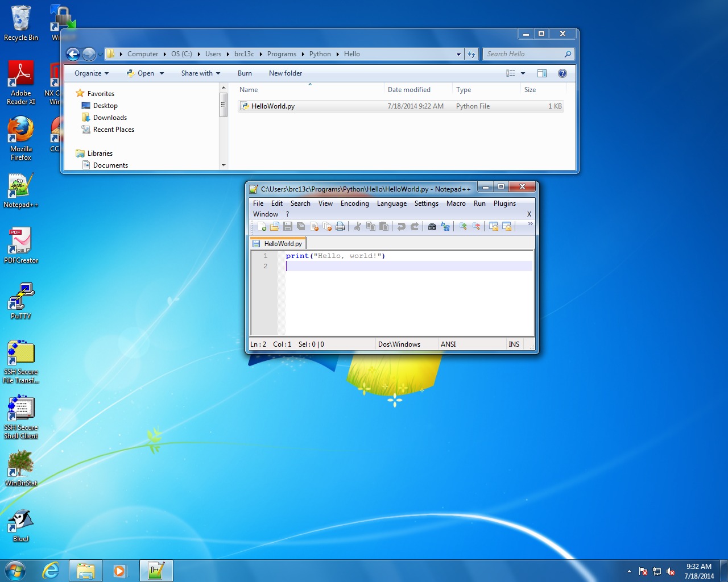Click the Print icon in Notepad++
Viewport: 728px width, 582px height.
[x=340, y=226]
